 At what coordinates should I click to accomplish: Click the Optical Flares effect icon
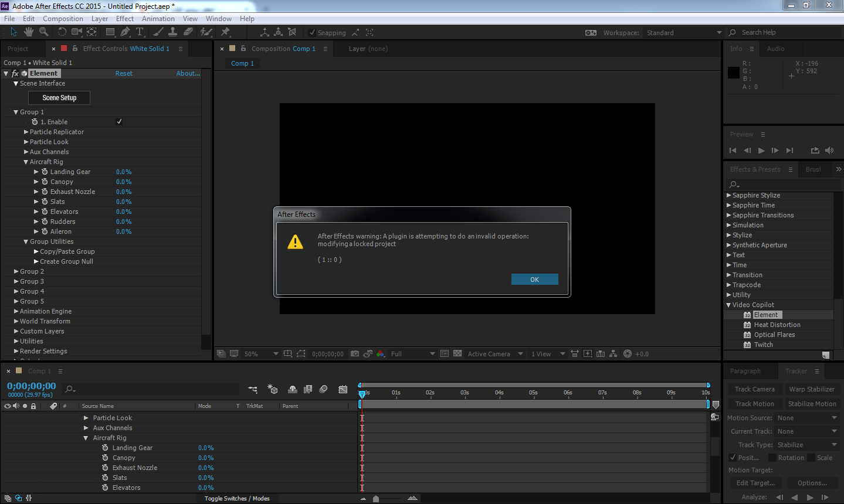(747, 335)
